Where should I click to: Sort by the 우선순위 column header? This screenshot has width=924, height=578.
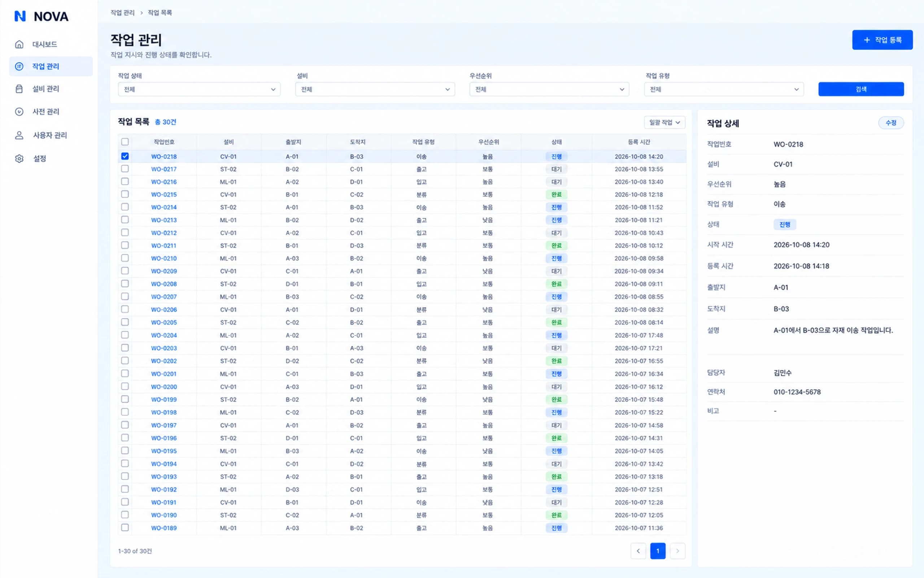pos(488,142)
